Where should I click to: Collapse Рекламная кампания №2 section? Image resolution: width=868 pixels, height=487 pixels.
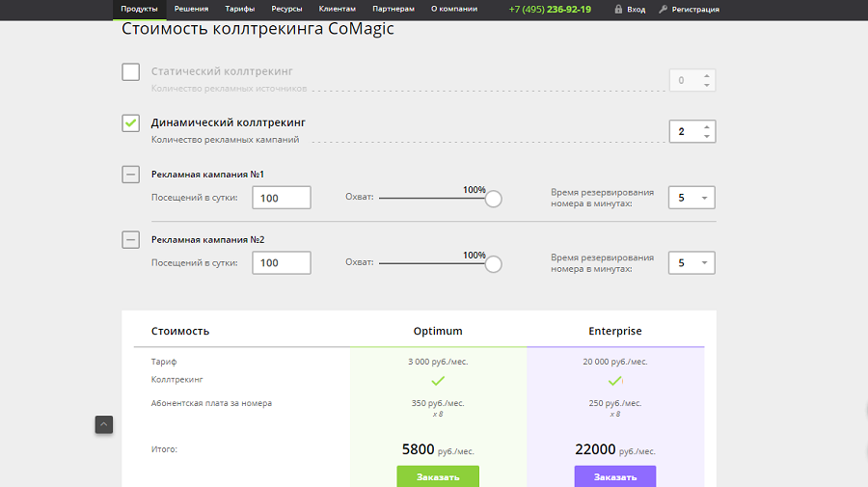tap(130, 239)
